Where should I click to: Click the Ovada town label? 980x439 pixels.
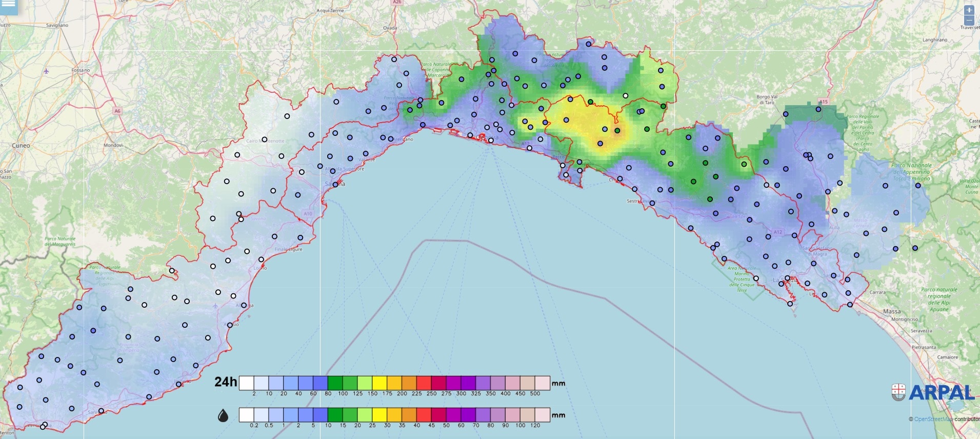[x=390, y=28]
